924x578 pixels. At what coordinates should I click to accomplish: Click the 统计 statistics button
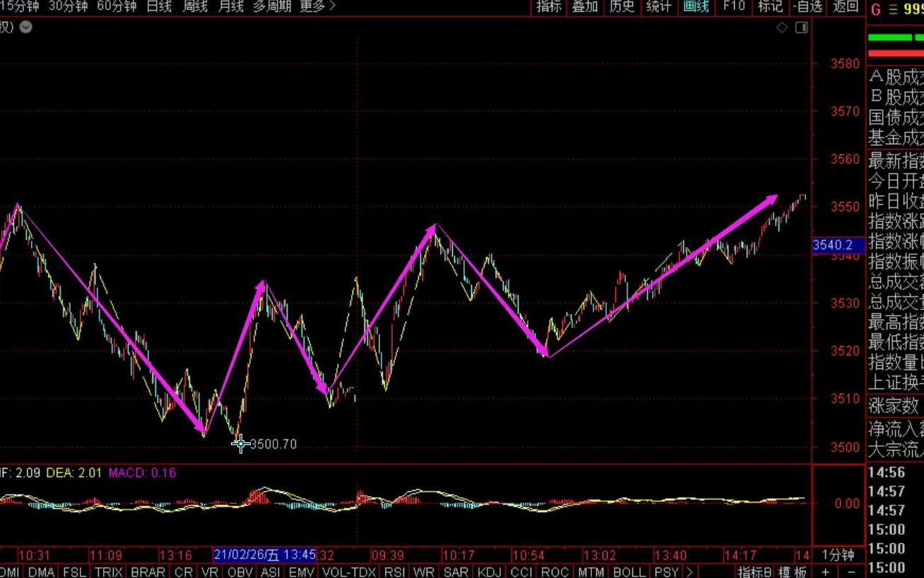pyautogui.click(x=658, y=6)
